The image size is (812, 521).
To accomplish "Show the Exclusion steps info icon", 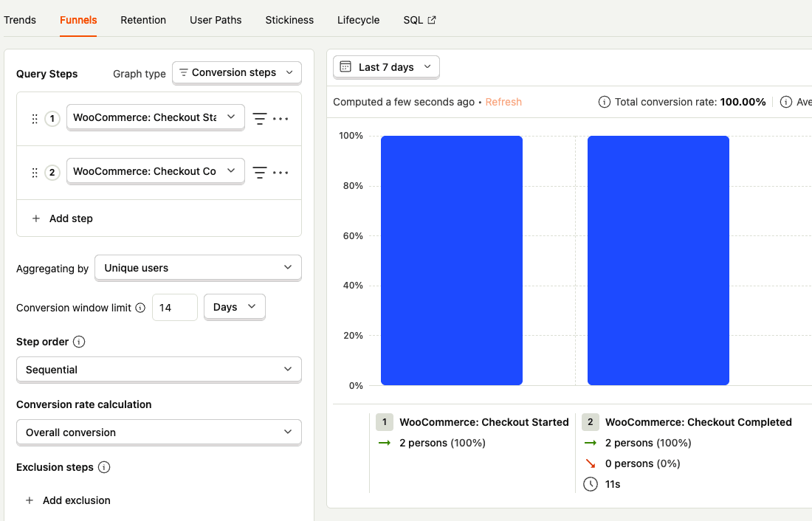I will pyautogui.click(x=104, y=467).
